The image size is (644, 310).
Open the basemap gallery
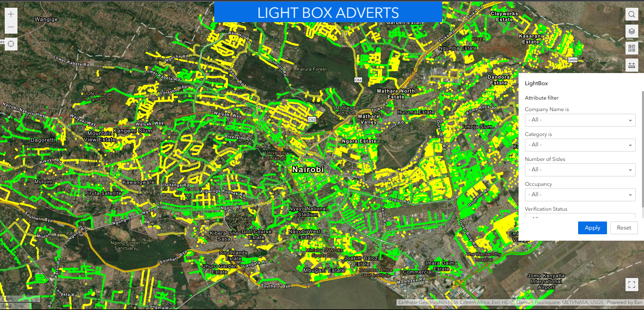(x=632, y=48)
